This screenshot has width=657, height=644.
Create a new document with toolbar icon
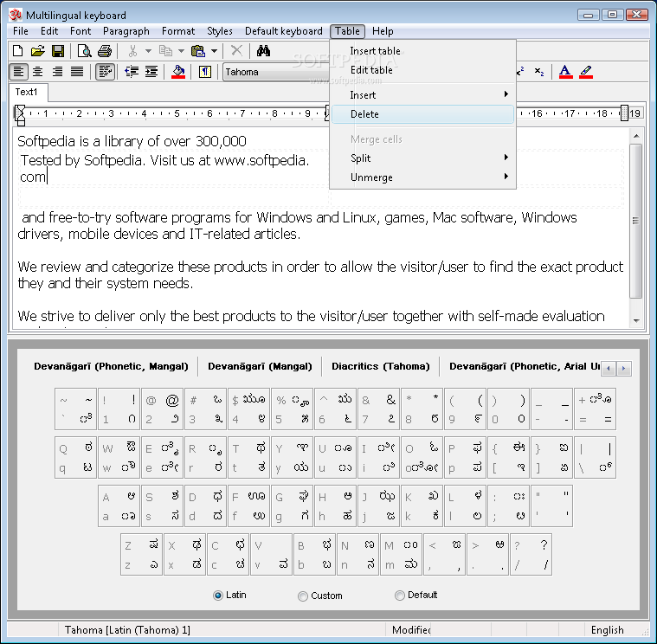(x=17, y=51)
